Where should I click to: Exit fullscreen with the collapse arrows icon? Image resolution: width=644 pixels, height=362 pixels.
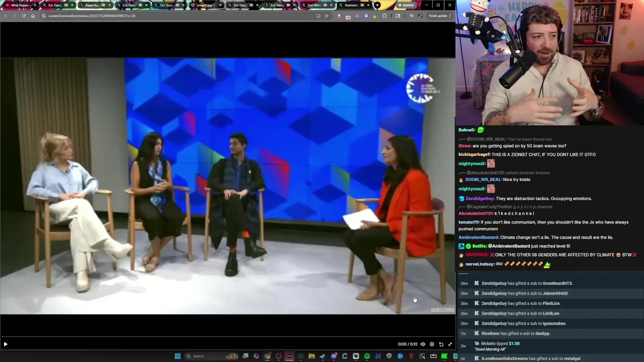450,344
